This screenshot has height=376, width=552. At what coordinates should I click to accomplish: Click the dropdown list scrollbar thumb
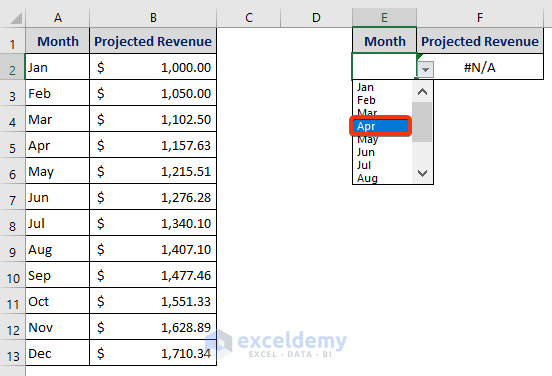coord(422,122)
